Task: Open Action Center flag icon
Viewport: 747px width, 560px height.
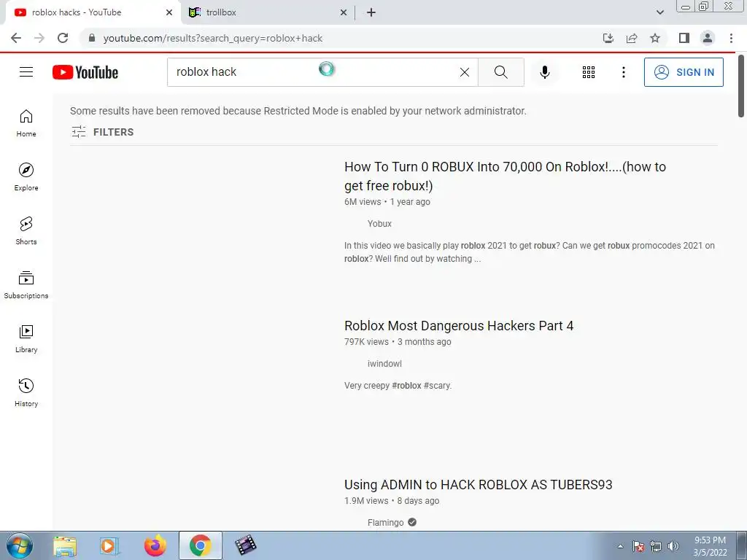Action: pos(638,546)
